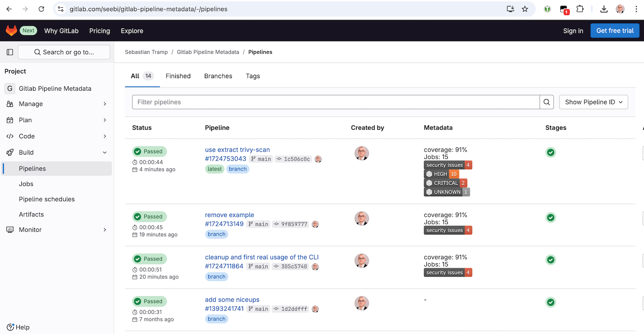Expand the Monitor sidebar section
Viewport: 644px width, 334px height.
(x=56, y=230)
